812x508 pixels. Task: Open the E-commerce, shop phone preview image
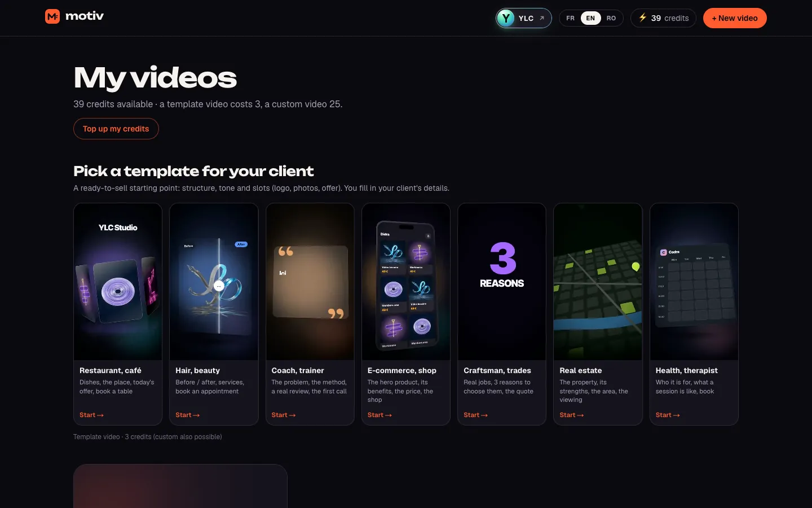pyautogui.click(x=406, y=282)
